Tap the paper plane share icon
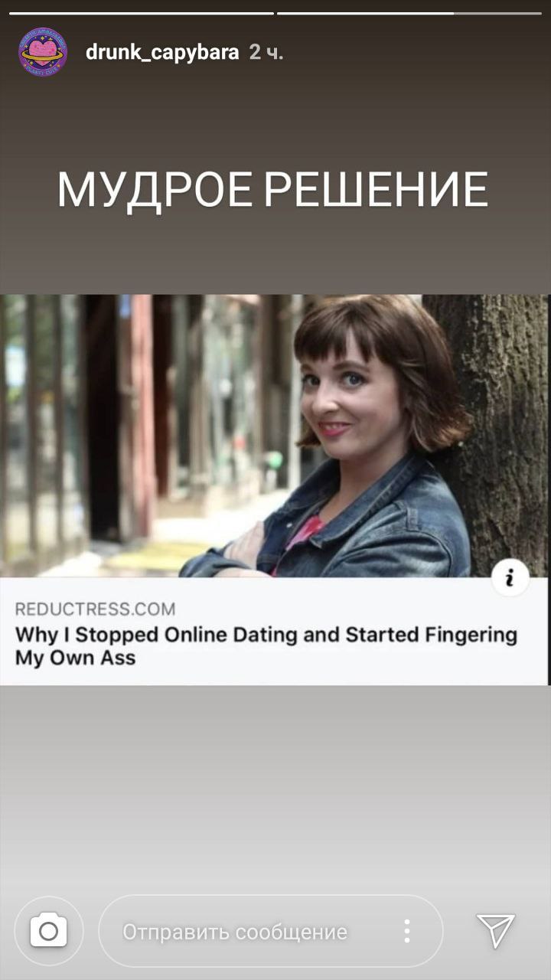The height and width of the screenshot is (980, 551). 496,930
